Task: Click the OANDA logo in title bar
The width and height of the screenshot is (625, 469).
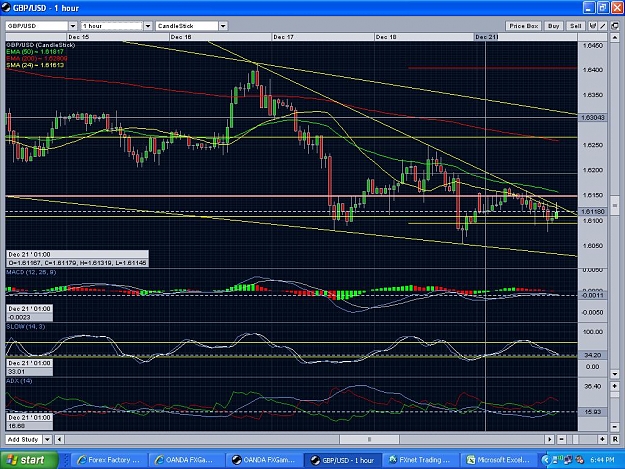Action: click(6, 7)
